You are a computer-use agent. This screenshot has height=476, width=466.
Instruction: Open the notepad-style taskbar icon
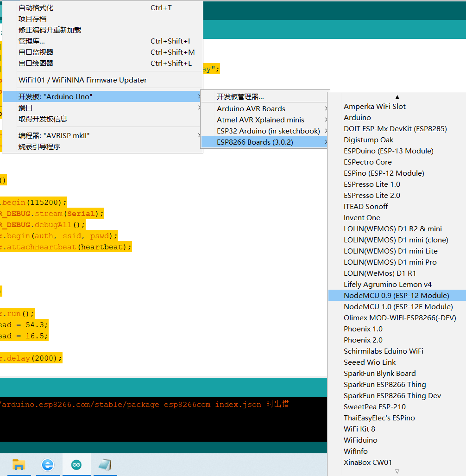click(x=105, y=465)
